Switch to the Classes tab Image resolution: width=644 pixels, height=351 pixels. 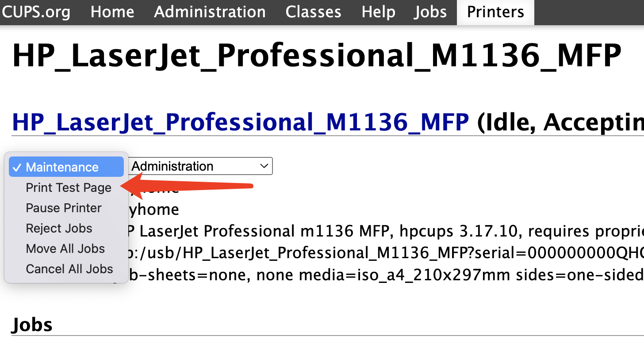313,12
